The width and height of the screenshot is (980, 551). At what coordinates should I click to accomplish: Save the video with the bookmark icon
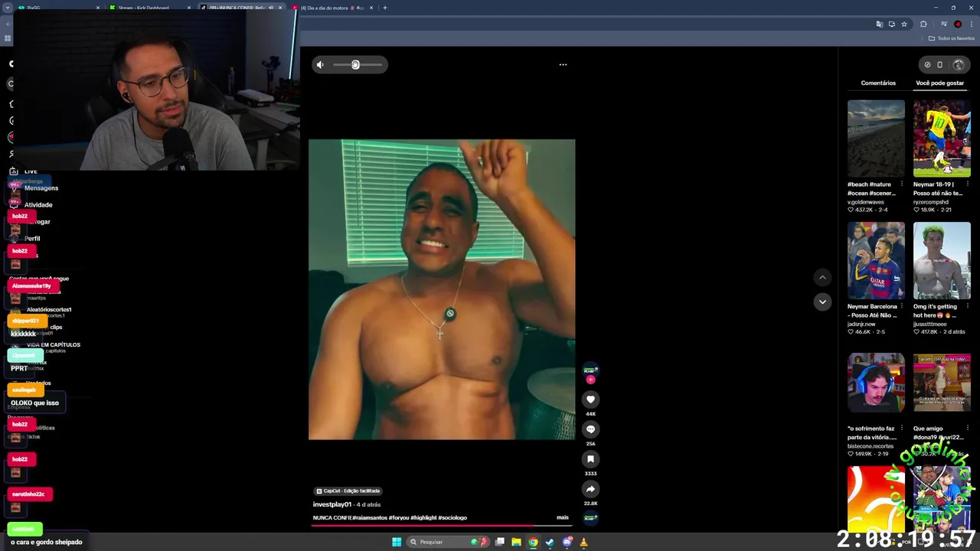click(590, 459)
